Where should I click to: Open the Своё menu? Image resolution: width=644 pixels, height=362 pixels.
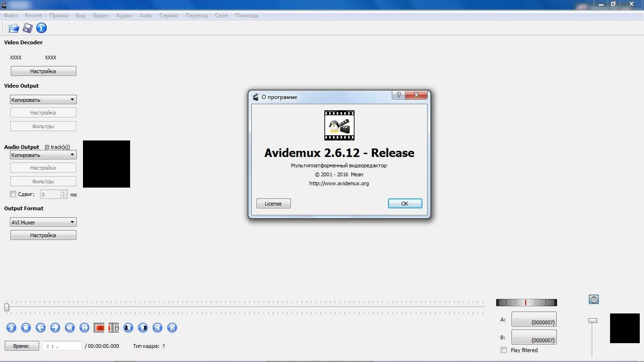click(x=221, y=16)
